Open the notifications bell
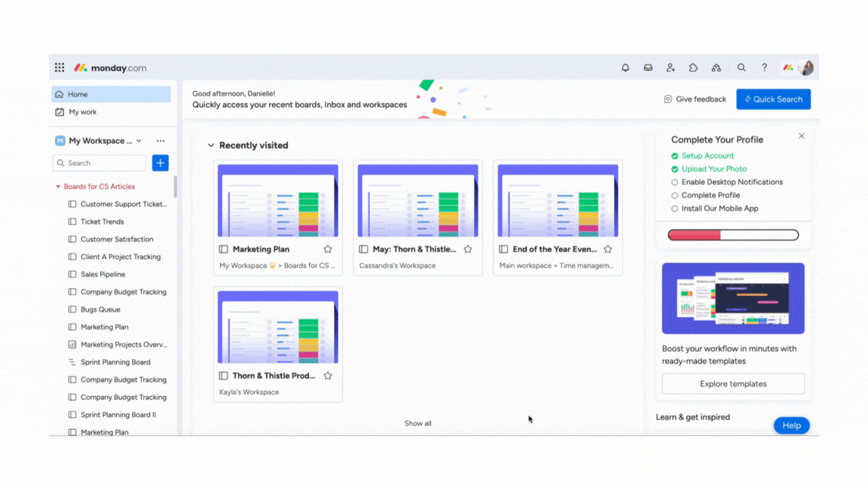The height and width of the screenshot is (488, 868). [x=625, y=68]
